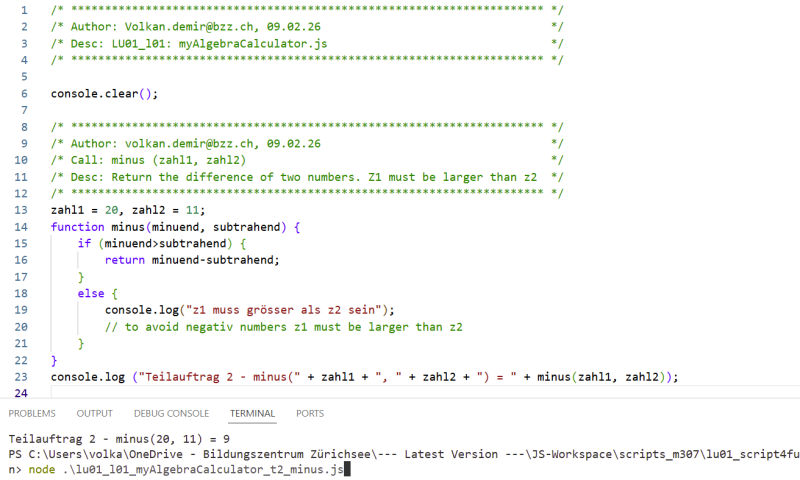Click the zahl1 = 20 assignment
This screenshot has height=480, width=800.
click(x=84, y=210)
